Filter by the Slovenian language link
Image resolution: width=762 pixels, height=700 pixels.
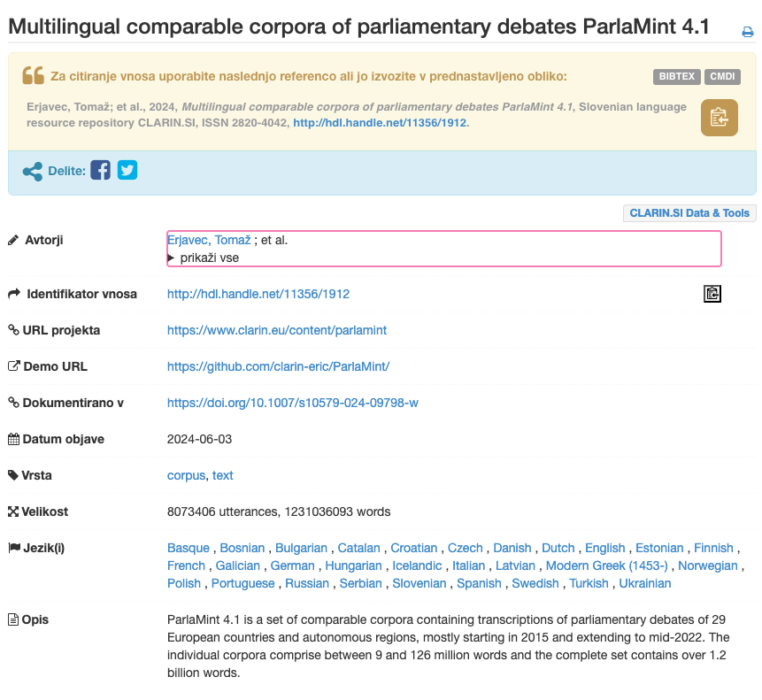pyautogui.click(x=419, y=583)
